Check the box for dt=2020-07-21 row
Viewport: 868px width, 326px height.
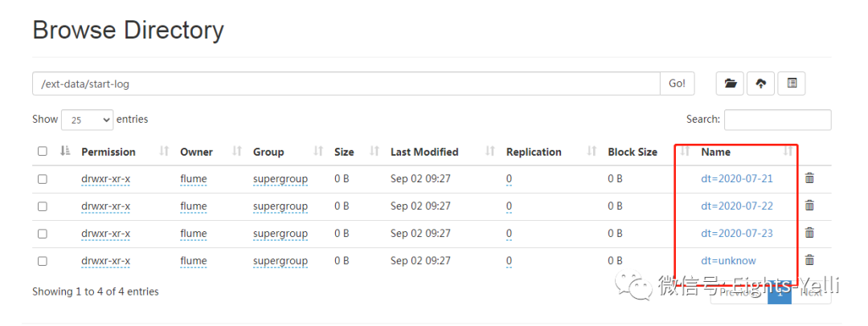43,179
